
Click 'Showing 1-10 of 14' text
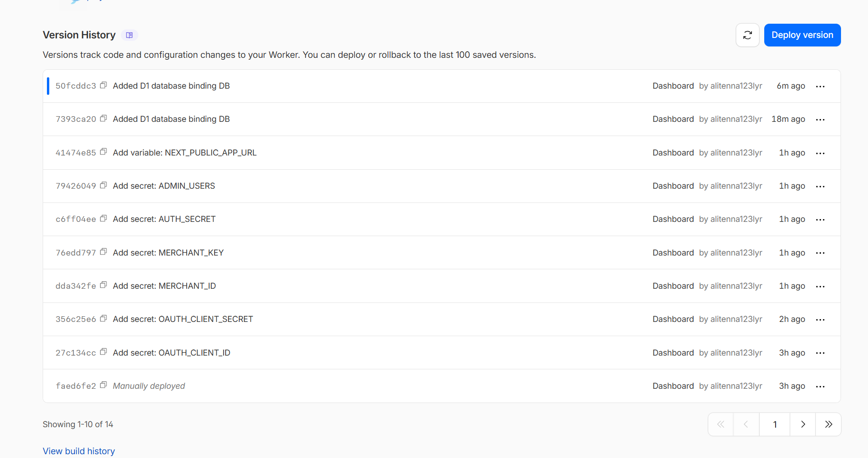coord(78,424)
